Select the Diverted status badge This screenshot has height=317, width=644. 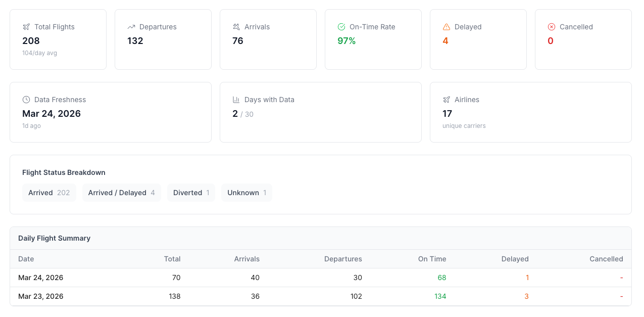[x=191, y=193]
